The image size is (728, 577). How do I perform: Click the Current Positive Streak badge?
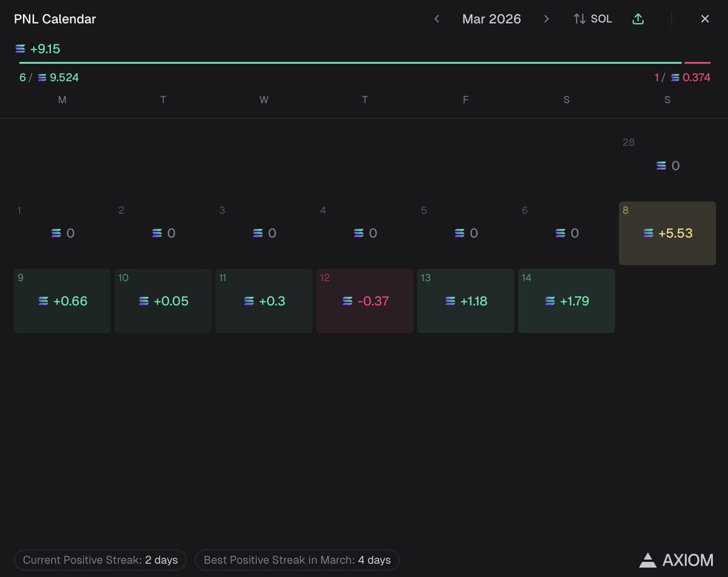[x=100, y=560]
